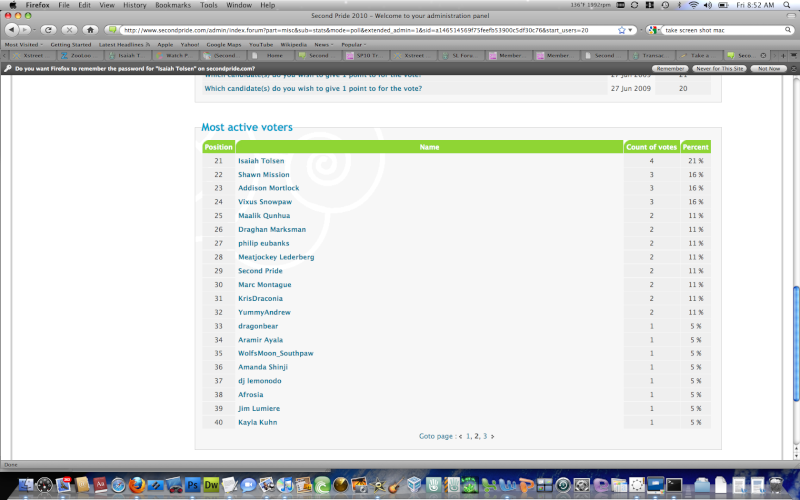Viewport: 800px width, 500px height.
Task: Reload the page with the refresh button
Action: (x=48, y=30)
